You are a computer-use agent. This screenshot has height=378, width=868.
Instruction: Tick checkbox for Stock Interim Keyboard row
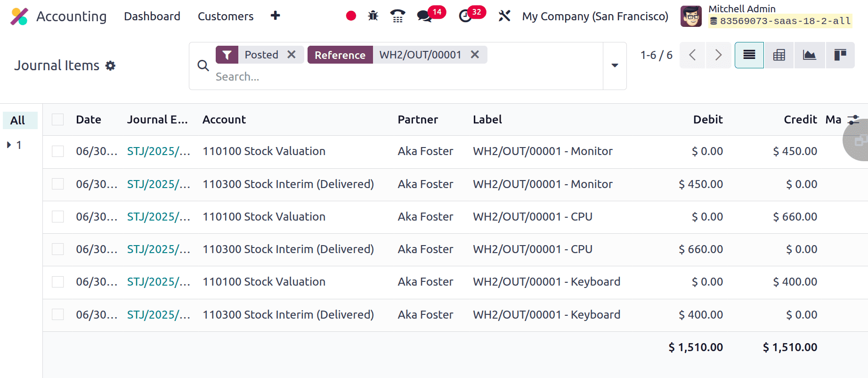(x=58, y=314)
